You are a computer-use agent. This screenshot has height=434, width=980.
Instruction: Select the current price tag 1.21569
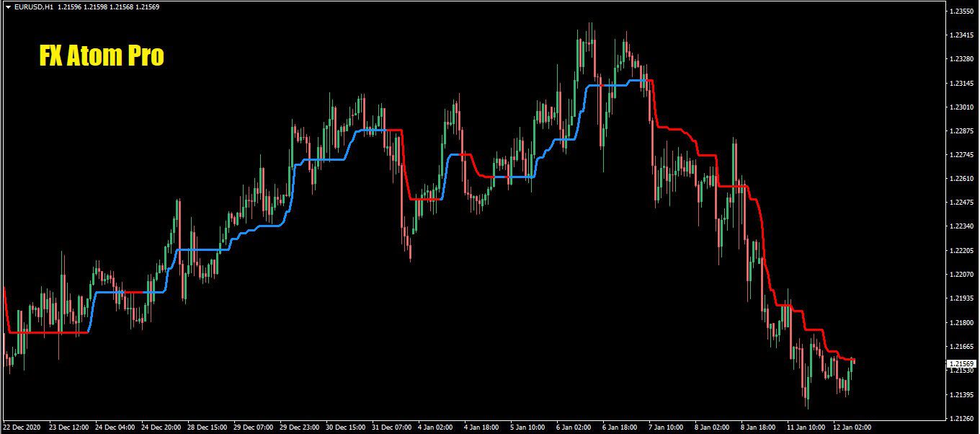click(961, 364)
